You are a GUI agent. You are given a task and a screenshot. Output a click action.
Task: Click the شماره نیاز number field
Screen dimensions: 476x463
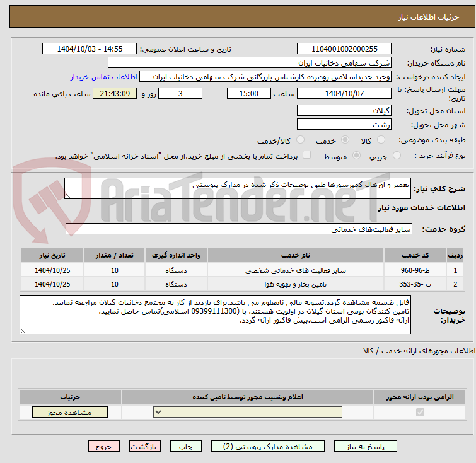coord(344,49)
